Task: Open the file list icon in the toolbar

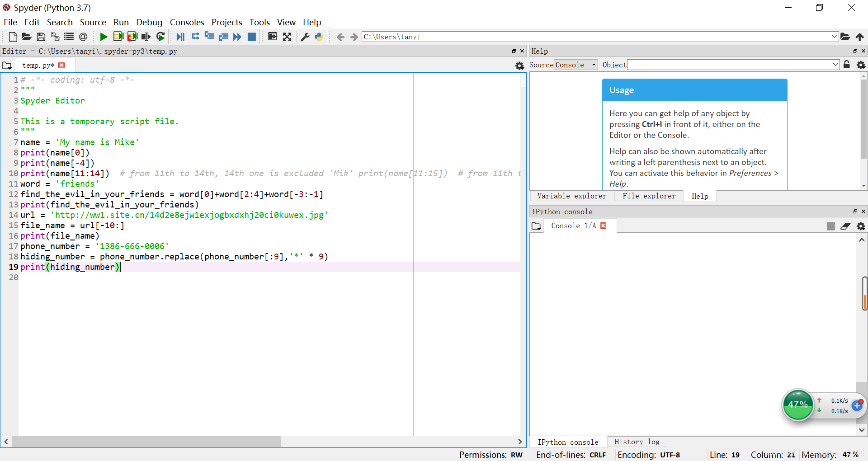Action: pos(69,37)
